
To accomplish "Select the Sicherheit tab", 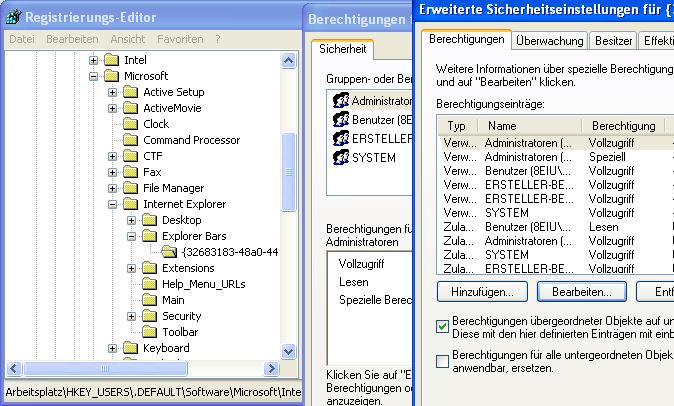I will 343,49.
